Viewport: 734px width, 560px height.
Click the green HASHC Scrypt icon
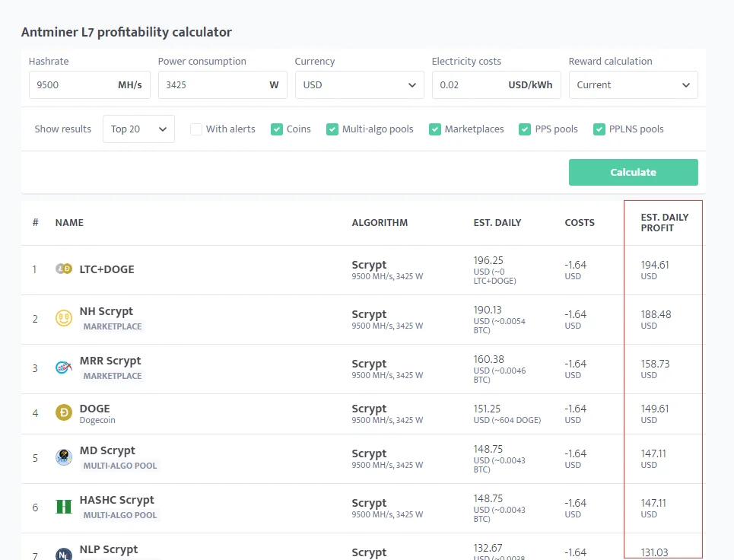coord(64,507)
